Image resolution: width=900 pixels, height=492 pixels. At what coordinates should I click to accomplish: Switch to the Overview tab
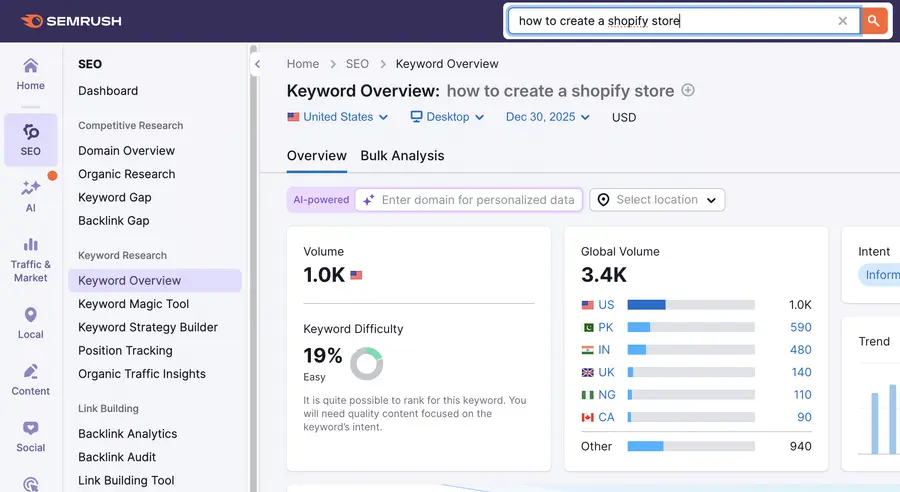coord(317,156)
